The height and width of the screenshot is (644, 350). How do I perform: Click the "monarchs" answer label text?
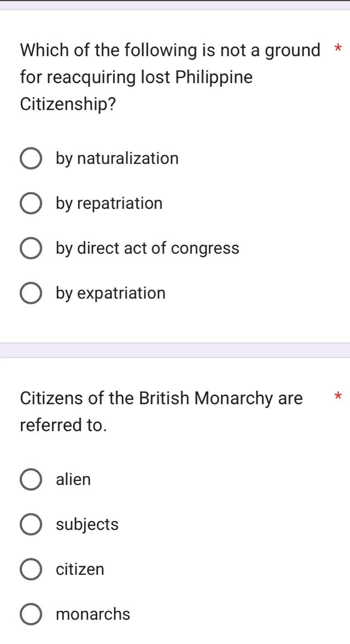pos(93,614)
